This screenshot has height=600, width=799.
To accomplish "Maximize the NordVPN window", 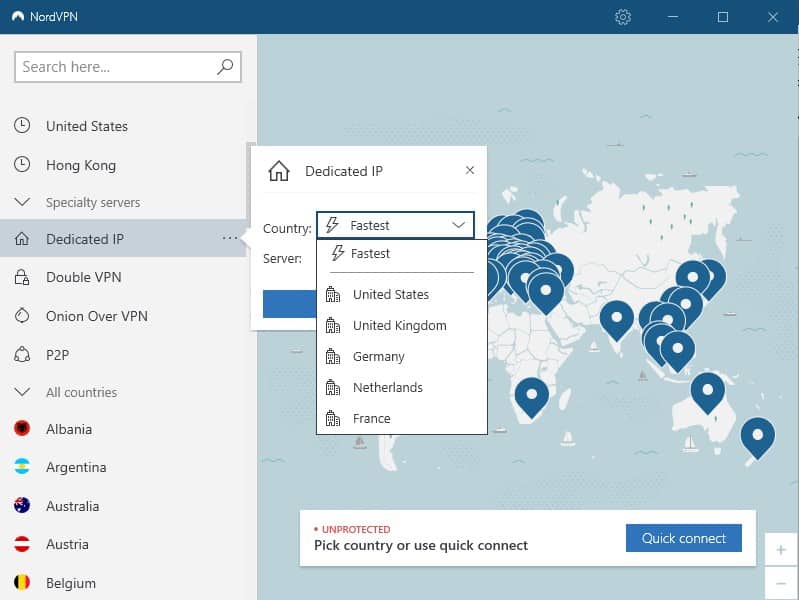I will (723, 17).
